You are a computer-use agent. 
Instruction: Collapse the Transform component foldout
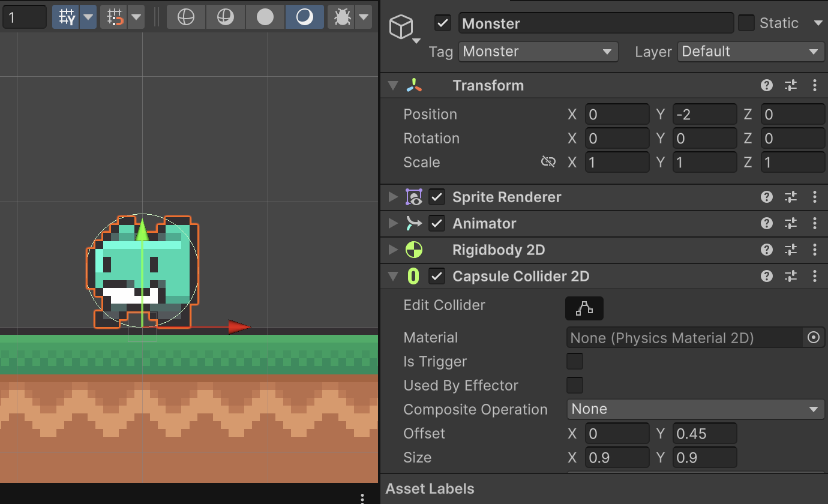tap(393, 85)
